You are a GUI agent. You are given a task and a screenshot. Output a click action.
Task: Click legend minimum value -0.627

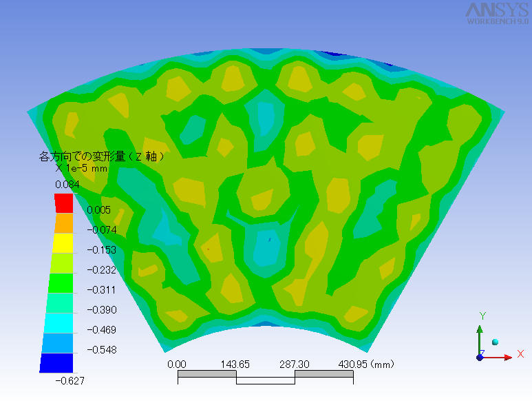click(x=70, y=381)
